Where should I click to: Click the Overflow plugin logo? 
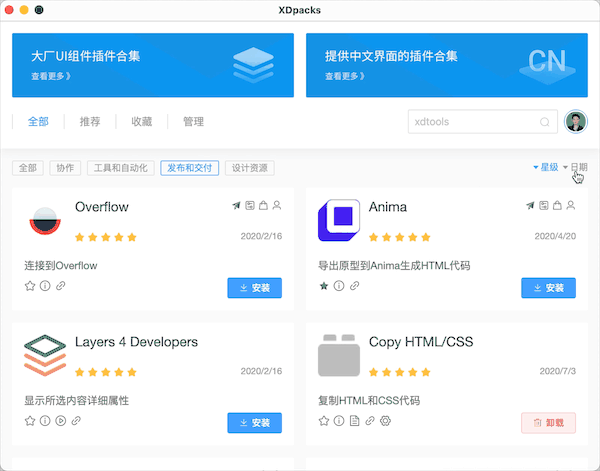[x=45, y=221]
